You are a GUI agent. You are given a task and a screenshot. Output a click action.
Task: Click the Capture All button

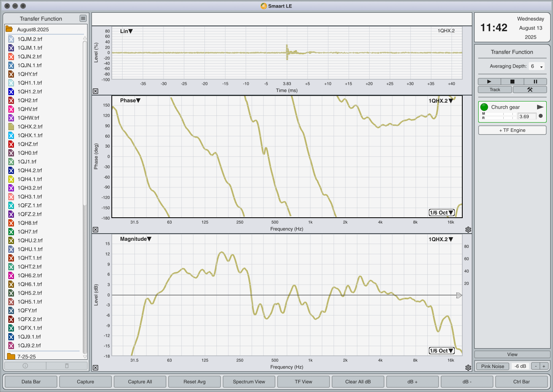[140, 382]
